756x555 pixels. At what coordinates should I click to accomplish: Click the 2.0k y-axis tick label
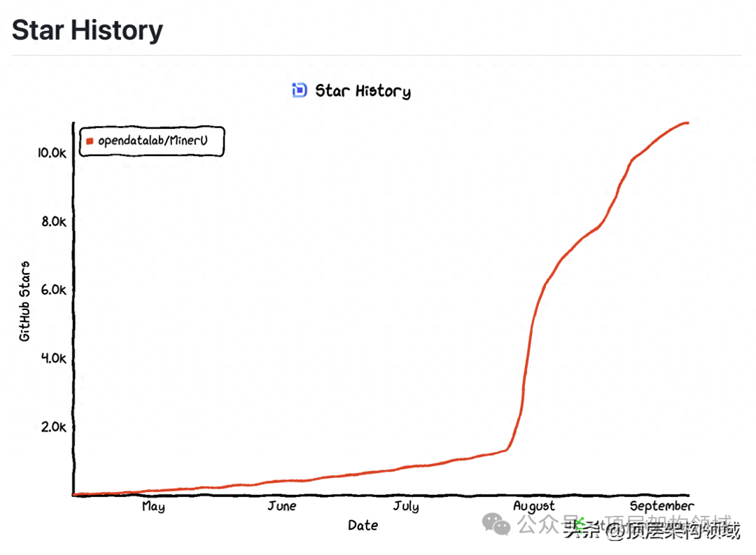pyautogui.click(x=52, y=427)
